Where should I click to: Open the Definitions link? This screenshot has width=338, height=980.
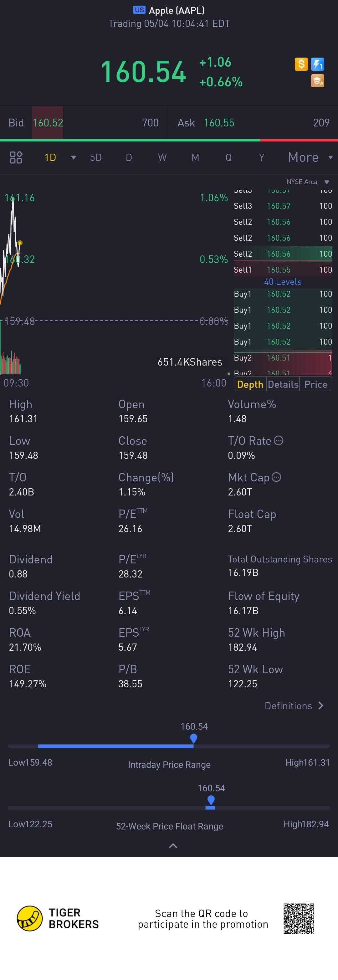(294, 706)
